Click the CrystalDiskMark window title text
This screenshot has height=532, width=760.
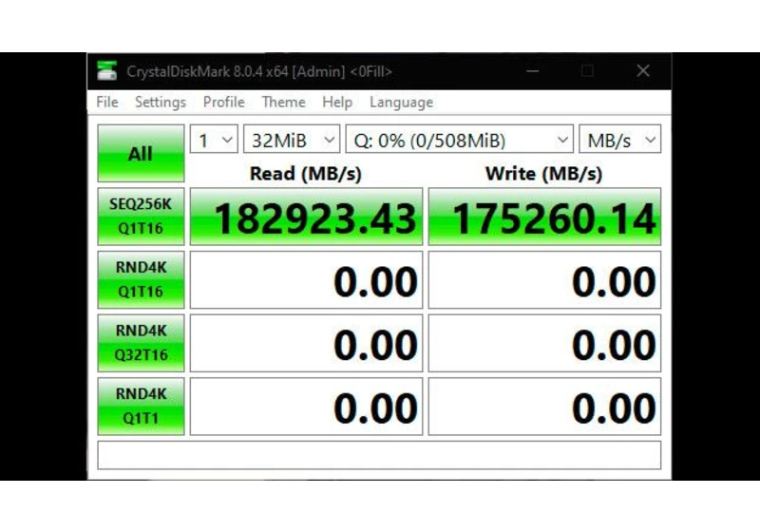tap(259, 71)
